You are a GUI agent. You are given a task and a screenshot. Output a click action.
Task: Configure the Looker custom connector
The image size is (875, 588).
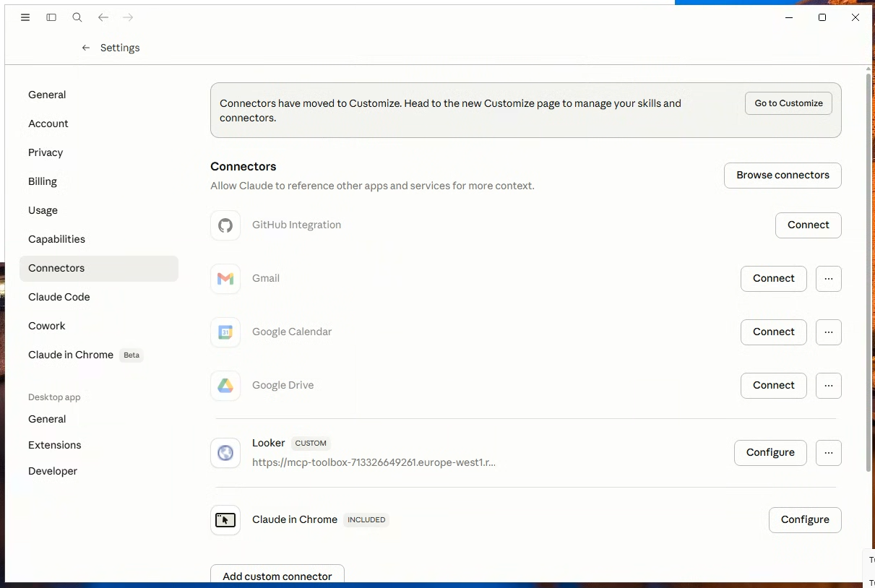coord(770,453)
